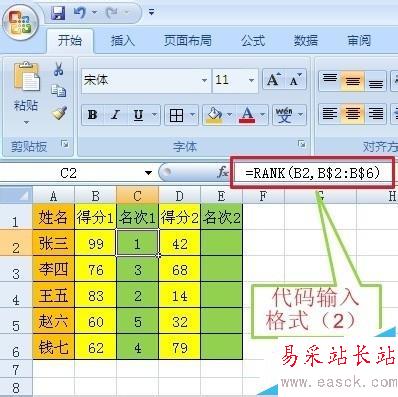Select the cell containing 赵六
This screenshot has height=397, width=398.
click(53, 321)
